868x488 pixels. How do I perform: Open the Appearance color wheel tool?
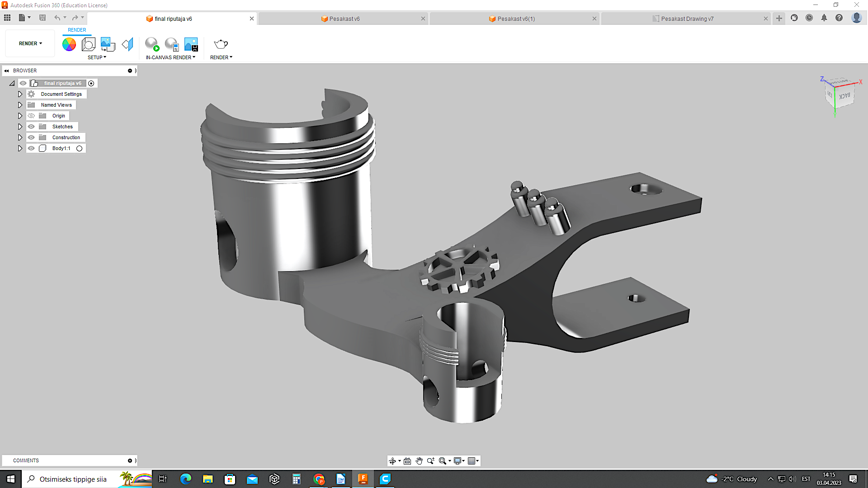coord(69,44)
